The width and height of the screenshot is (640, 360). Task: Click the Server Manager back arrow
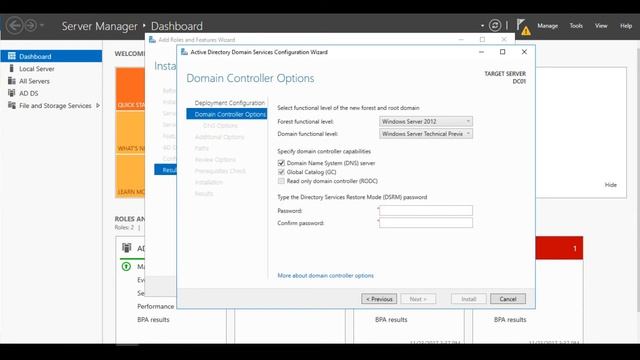coord(15,26)
